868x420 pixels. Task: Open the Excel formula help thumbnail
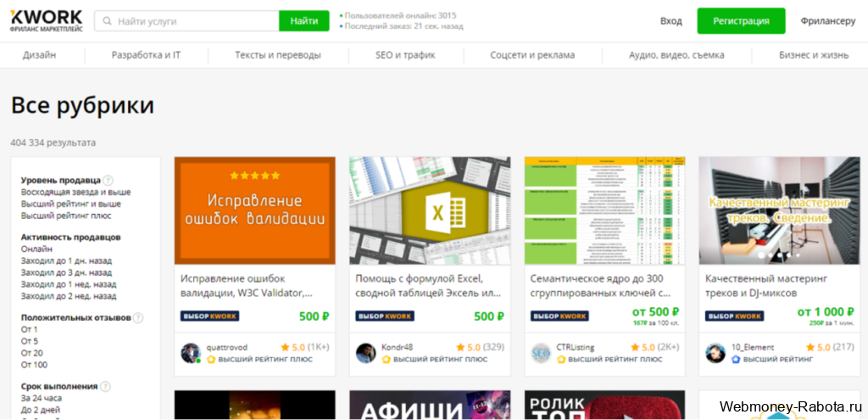[x=430, y=210]
